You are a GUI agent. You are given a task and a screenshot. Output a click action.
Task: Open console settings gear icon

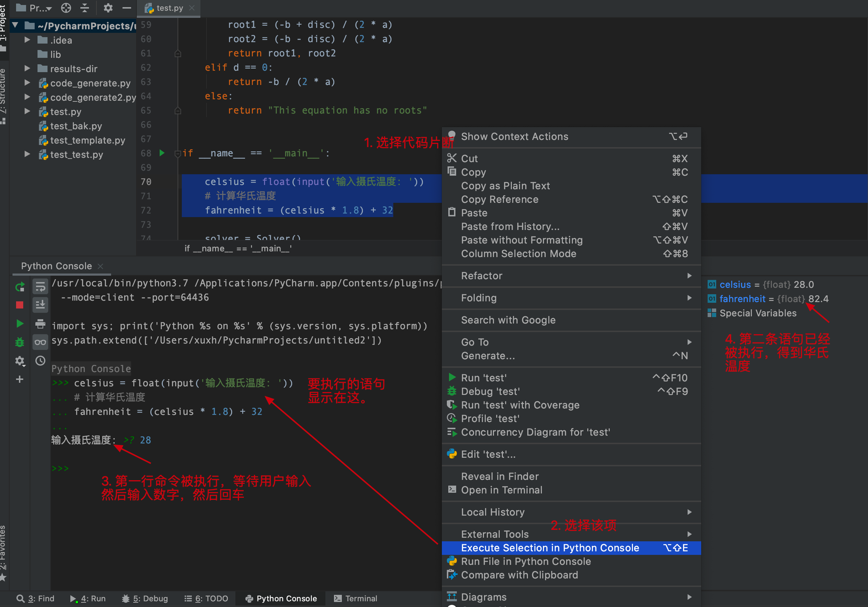pos(20,361)
